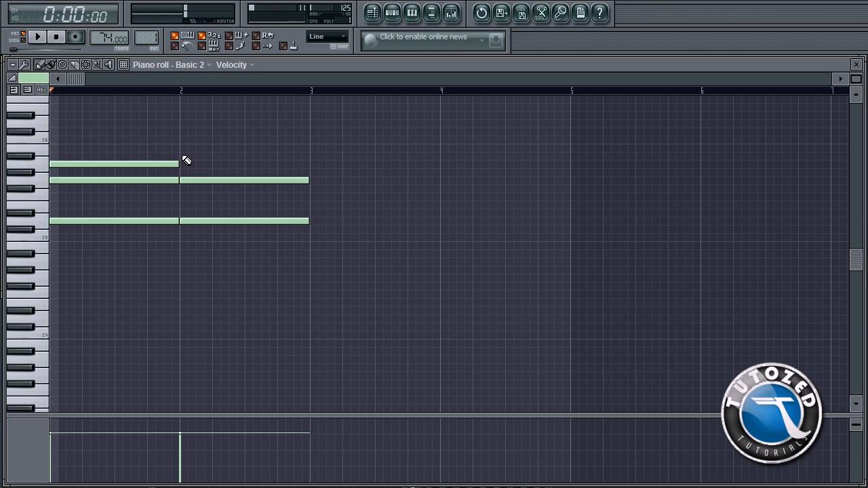Image resolution: width=868 pixels, height=488 pixels.
Task: Open piano roll main menu arrow
Action: (12, 64)
